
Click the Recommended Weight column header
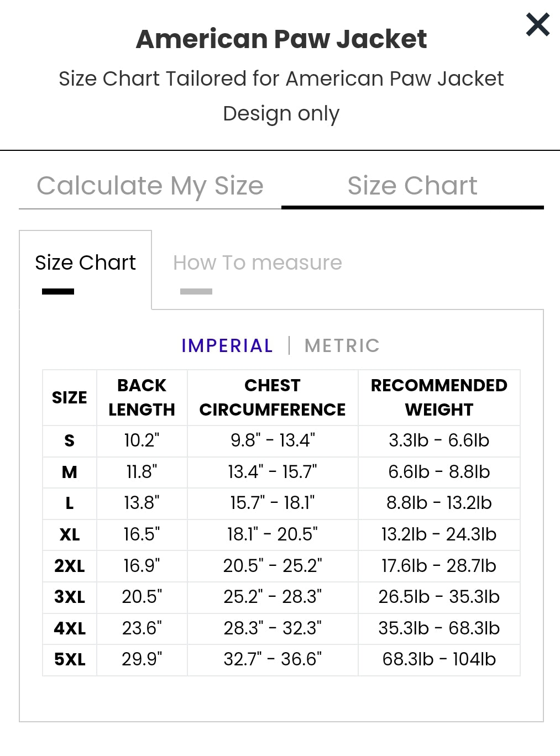point(439,398)
